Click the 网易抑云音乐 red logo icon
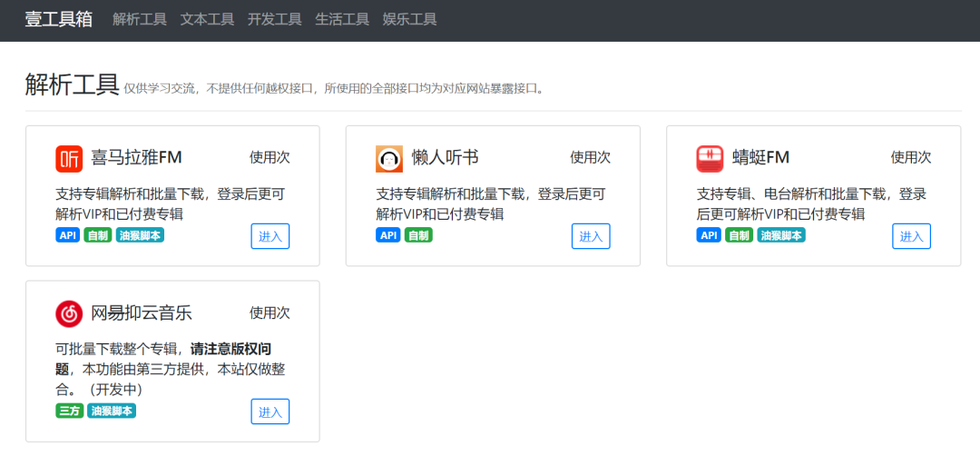Screen dimensions: 980x456 (x=69, y=313)
